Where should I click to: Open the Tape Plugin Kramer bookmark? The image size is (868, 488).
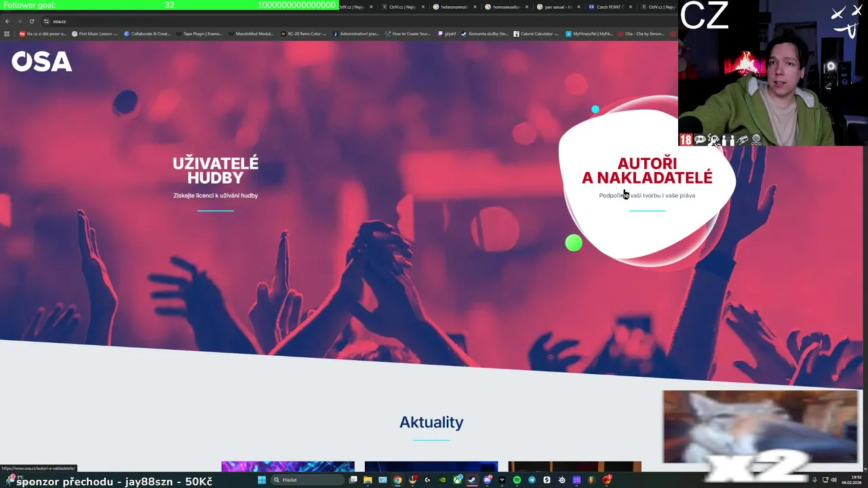pyautogui.click(x=199, y=33)
